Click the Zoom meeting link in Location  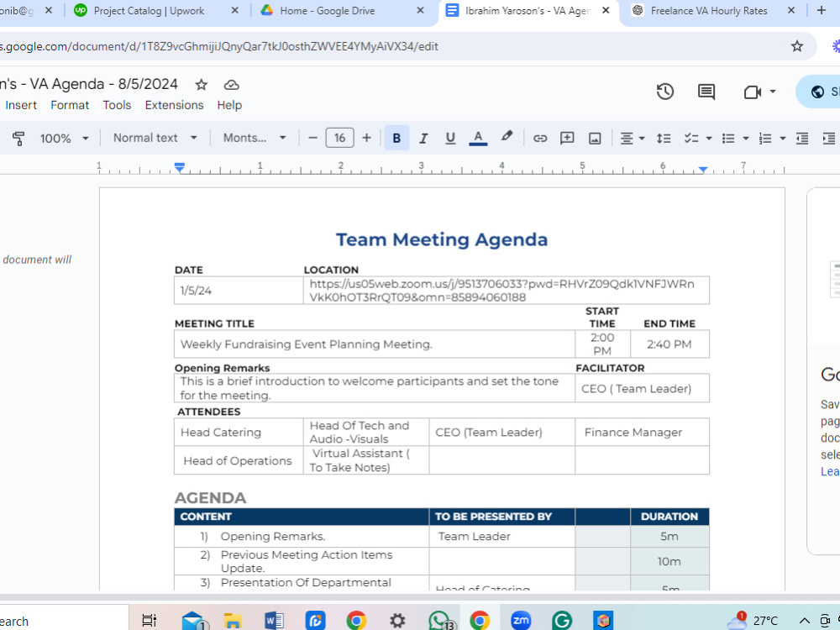[x=502, y=291]
